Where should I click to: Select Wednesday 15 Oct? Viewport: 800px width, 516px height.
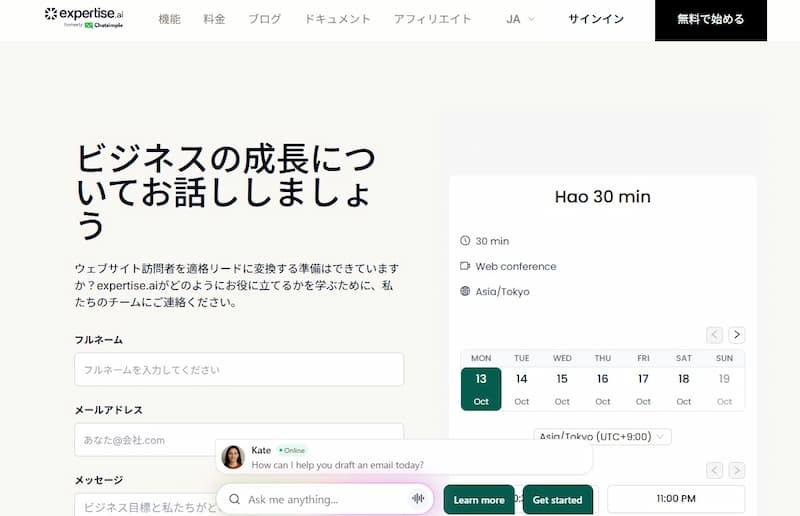click(x=562, y=389)
